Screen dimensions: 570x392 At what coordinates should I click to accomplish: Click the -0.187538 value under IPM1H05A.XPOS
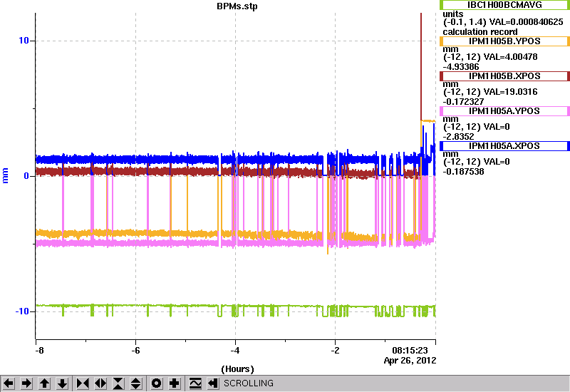464,171
